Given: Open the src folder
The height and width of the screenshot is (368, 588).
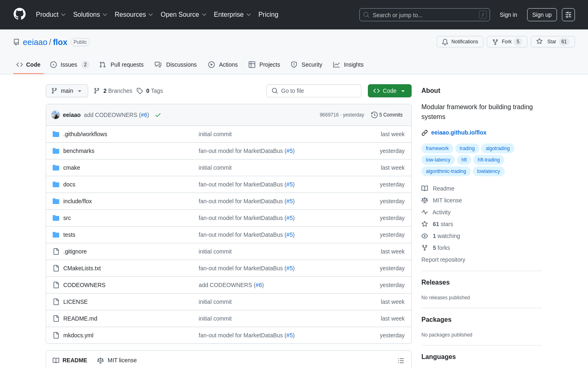Looking at the screenshot, I should tap(67, 218).
